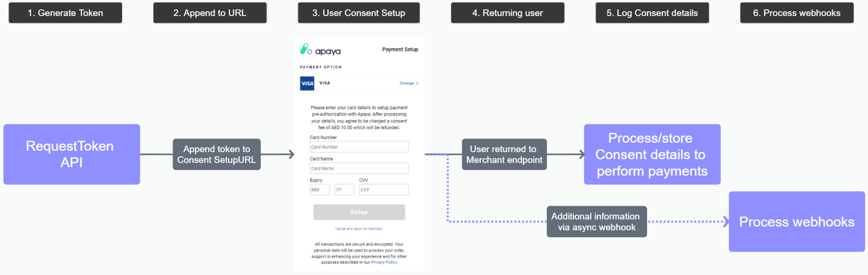Viewport: 868px width, 275px height.
Task: Expand the Change payment option chevron
Action: click(417, 83)
